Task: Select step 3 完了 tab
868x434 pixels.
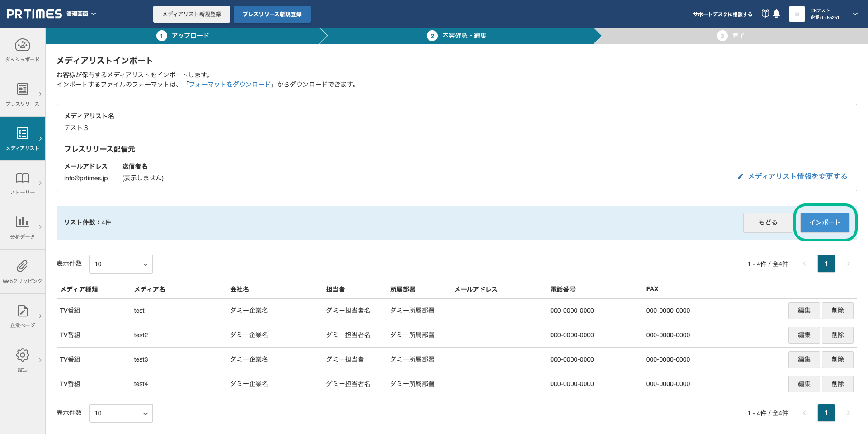Action: (731, 36)
